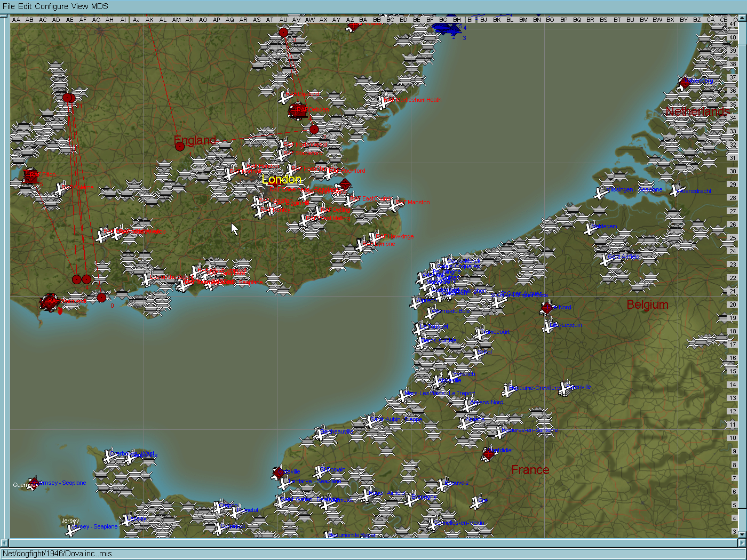
Task: Select the Berck-sur-Mer airfield icon
Action: point(422,342)
